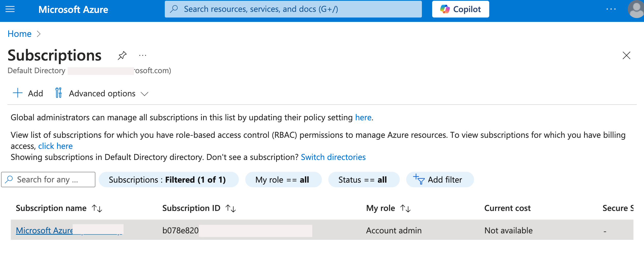Image resolution: width=644 pixels, height=255 pixels.
Task: Close the Subscriptions blade
Action: click(626, 55)
